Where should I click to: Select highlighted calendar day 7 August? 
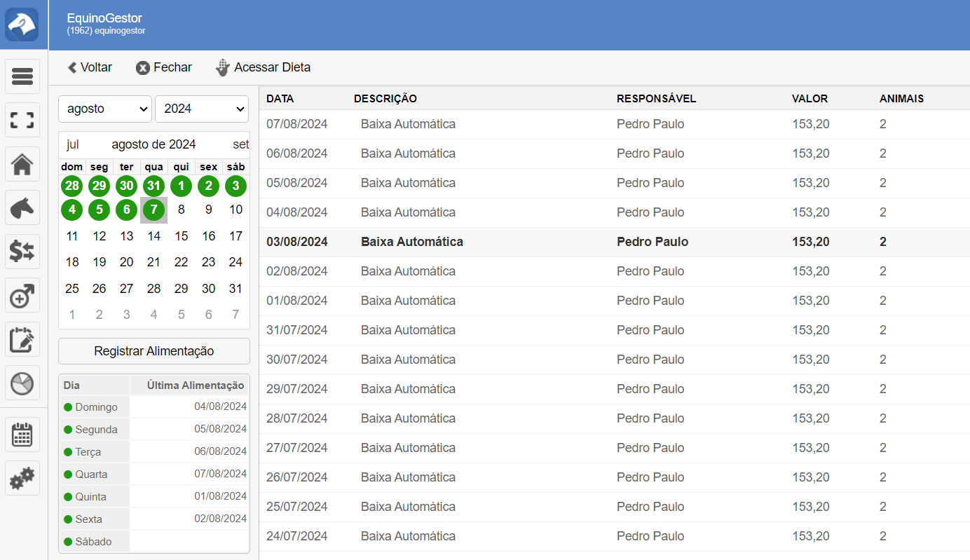tap(153, 210)
